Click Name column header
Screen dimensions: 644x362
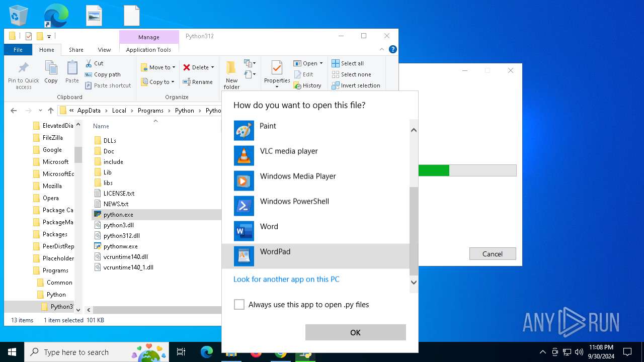pyautogui.click(x=101, y=126)
